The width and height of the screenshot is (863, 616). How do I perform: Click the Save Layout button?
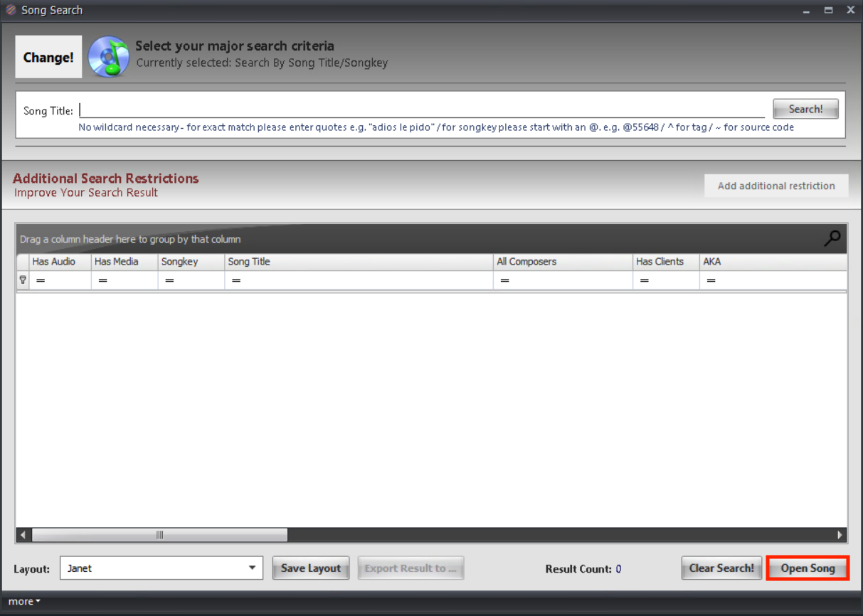[311, 568]
